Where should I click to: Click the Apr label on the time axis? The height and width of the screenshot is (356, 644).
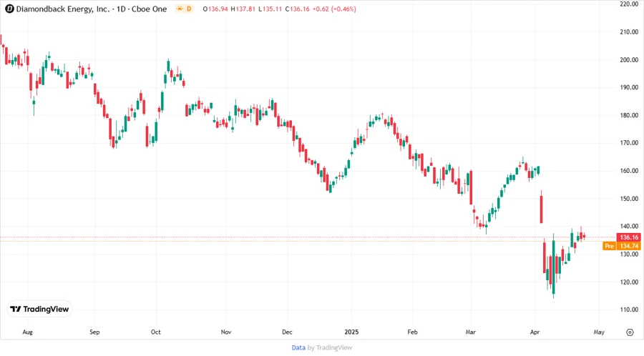(535, 332)
